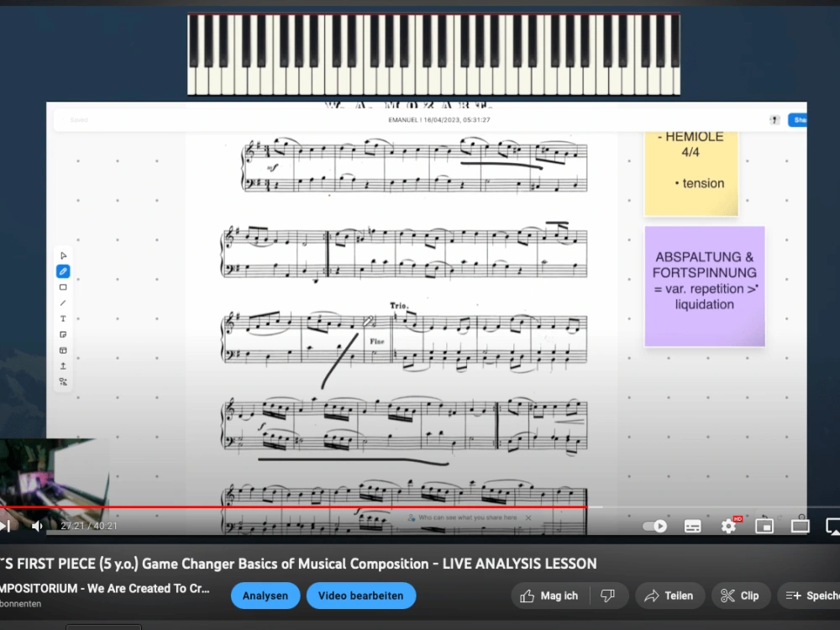Select the text tool marked T
840x630 pixels.
coord(63,318)
